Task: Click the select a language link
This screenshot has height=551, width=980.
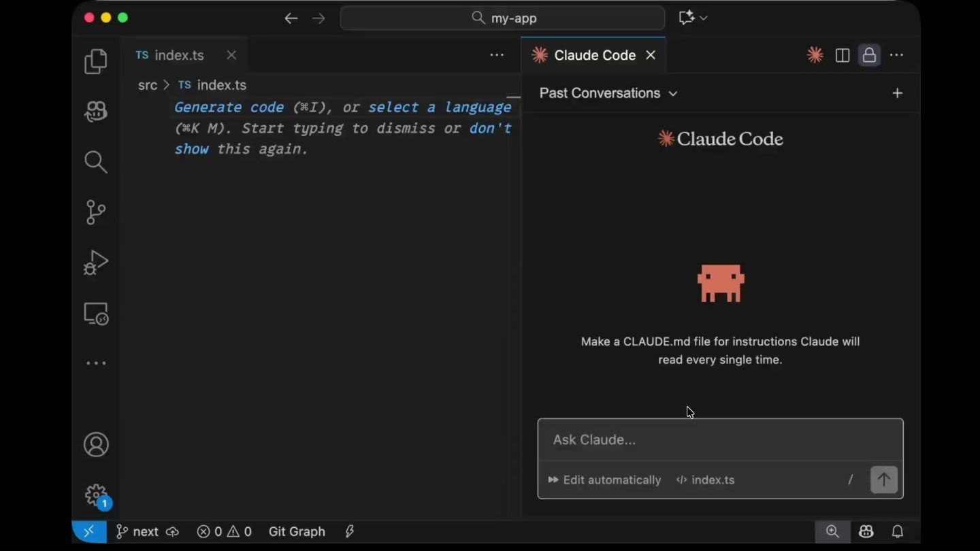Action: [440, 107]
